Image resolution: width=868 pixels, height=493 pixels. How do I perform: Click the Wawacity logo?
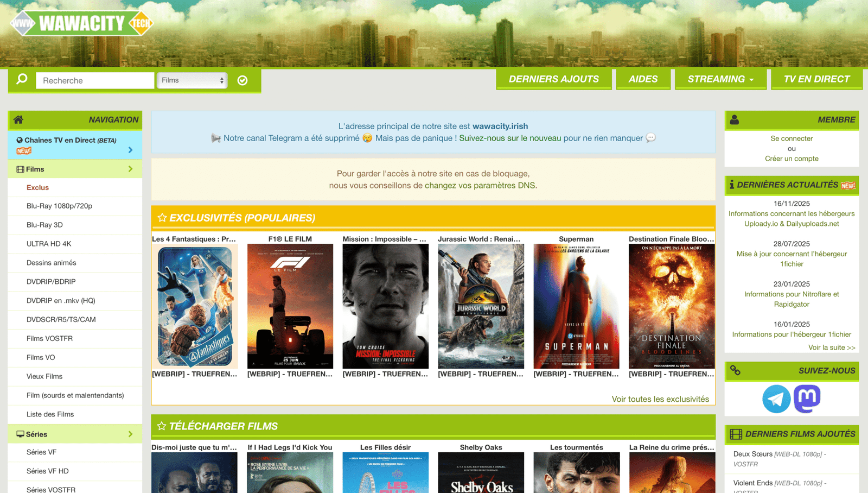81,23
